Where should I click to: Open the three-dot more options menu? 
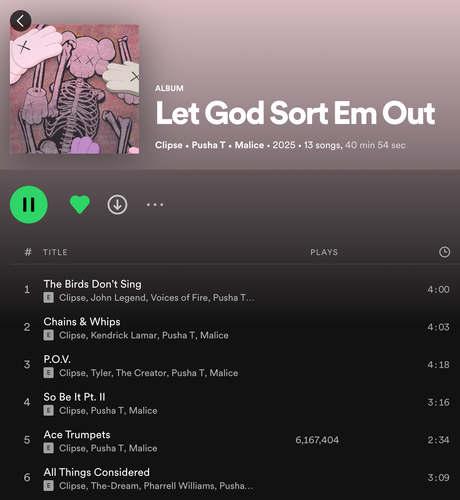[155, 204]
